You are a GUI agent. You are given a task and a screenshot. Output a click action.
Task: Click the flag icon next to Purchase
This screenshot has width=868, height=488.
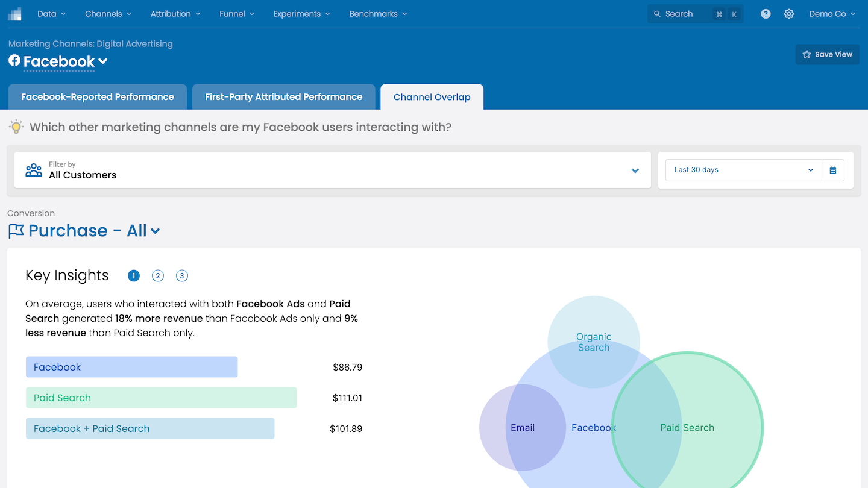point(16,231)
